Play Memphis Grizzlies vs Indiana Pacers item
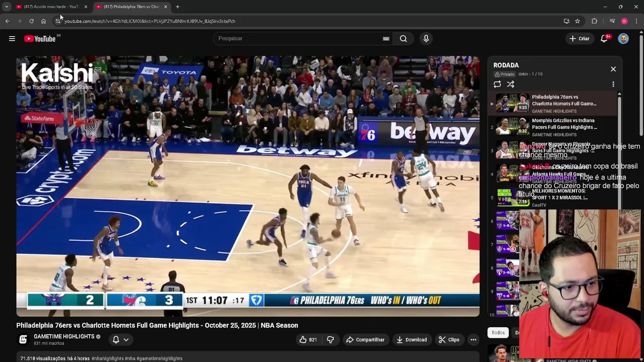 pos(552,127)
